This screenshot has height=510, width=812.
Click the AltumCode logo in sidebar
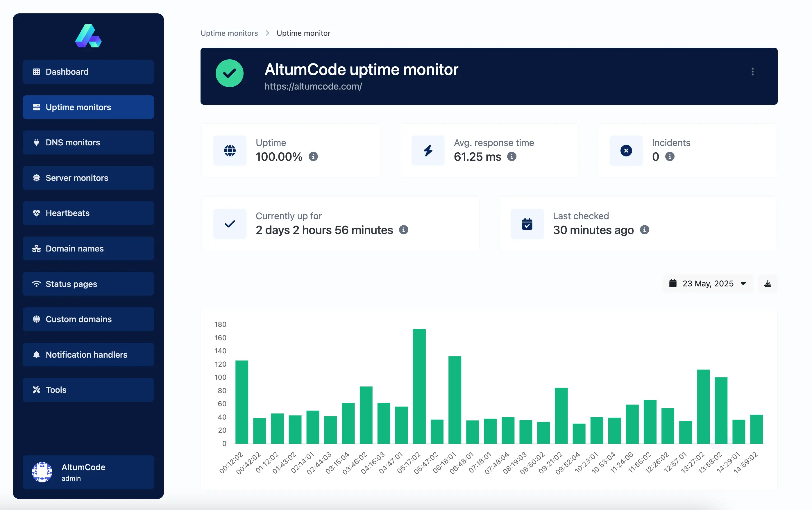pyautogui.click(x=88, y=36)
